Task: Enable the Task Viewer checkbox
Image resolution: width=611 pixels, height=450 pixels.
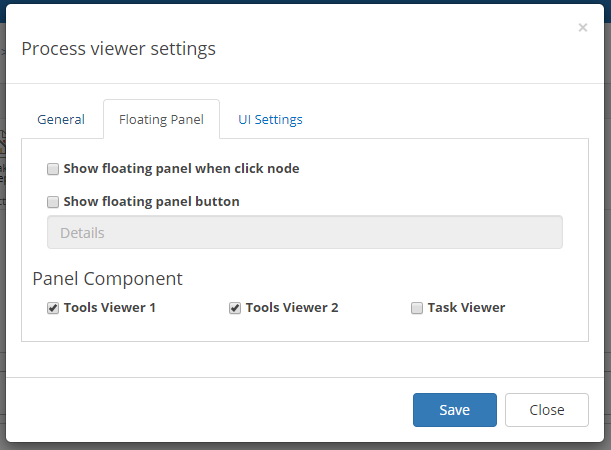Action: click(417, 308)
